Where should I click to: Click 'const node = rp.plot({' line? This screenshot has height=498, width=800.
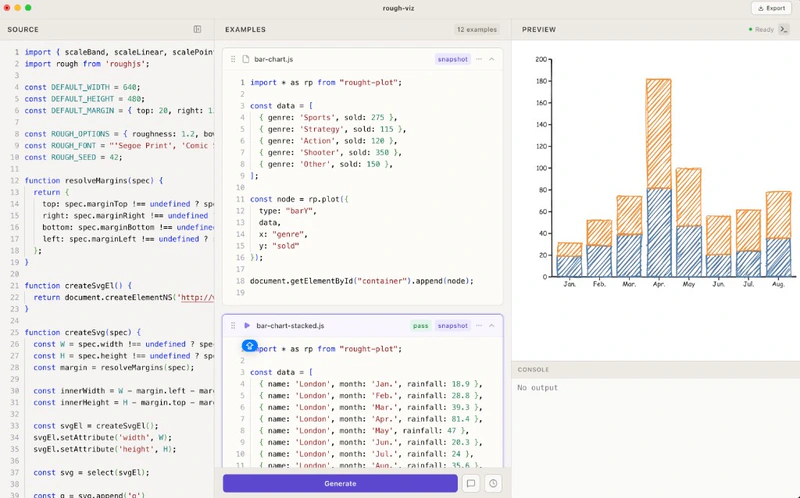(x=299, y=199)
